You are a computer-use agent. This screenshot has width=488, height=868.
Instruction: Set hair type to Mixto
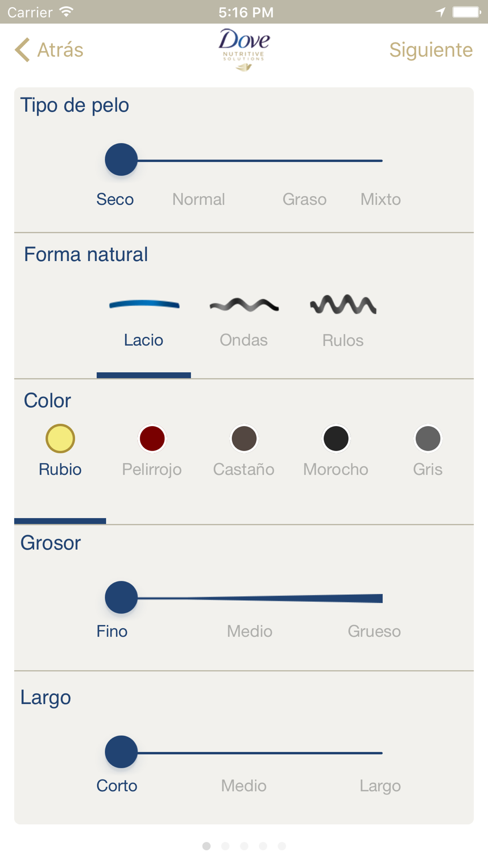pos(381,199)
